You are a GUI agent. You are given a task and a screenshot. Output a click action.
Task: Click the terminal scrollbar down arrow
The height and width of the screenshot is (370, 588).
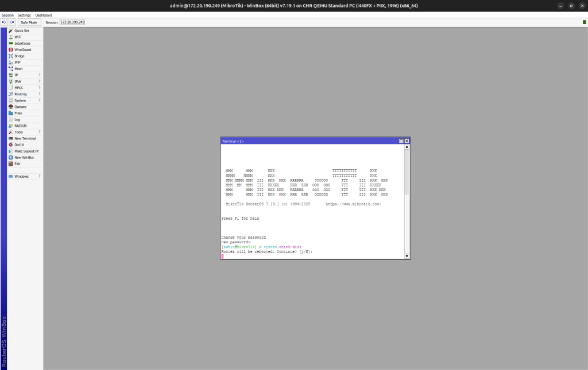pos(407,256)
